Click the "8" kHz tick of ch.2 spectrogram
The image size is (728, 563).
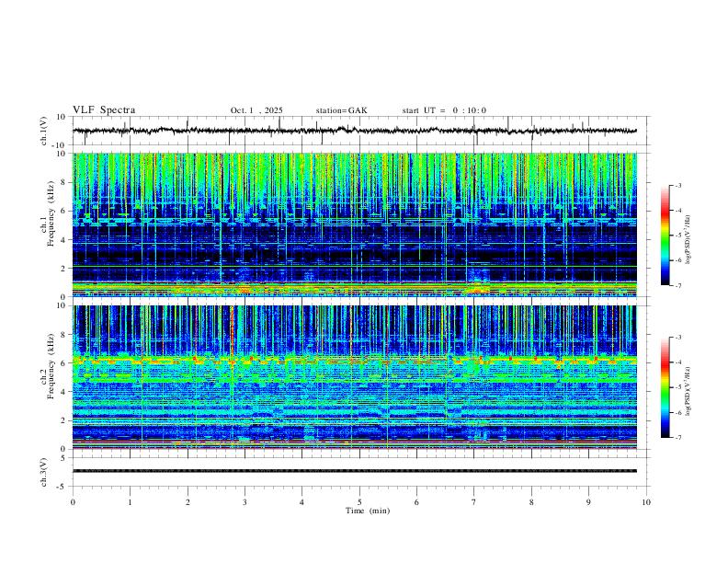(63, 335)
